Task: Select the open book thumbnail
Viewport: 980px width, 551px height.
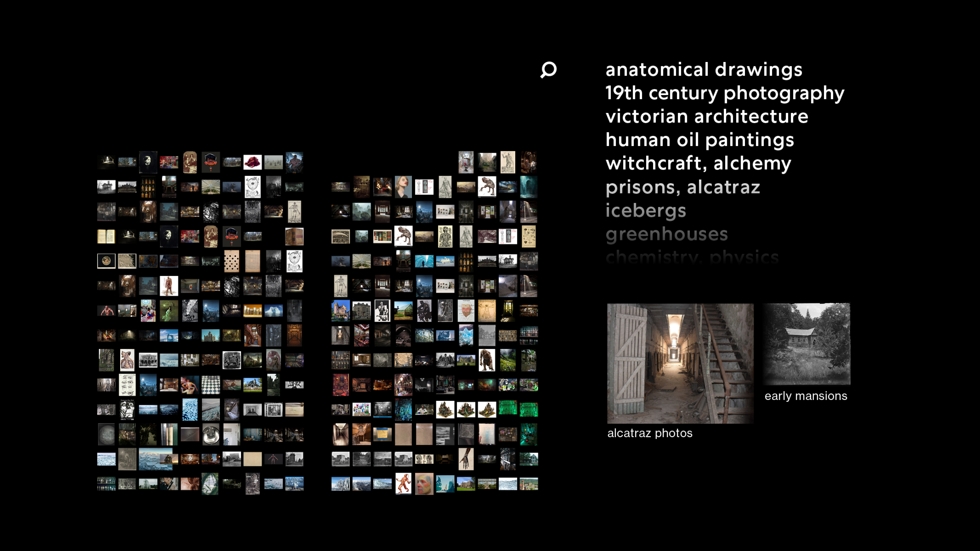Action: [x=106, y=236]
